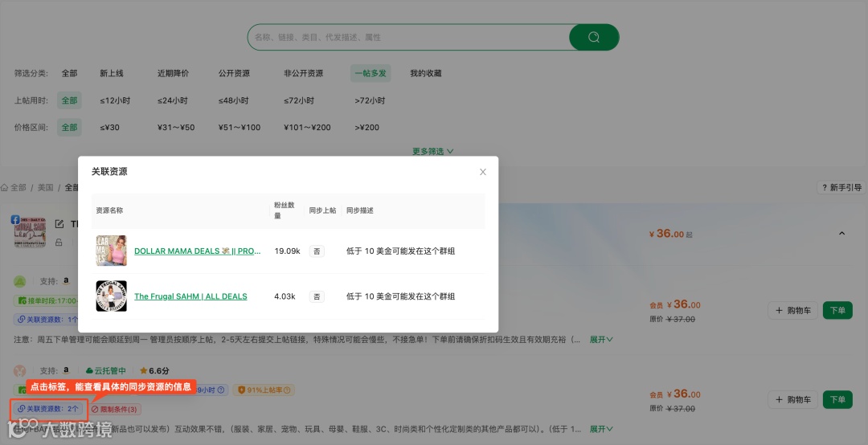868x445 pixels.
Task: Click the 云托管中 cloud status label
Action: [106, 371]
